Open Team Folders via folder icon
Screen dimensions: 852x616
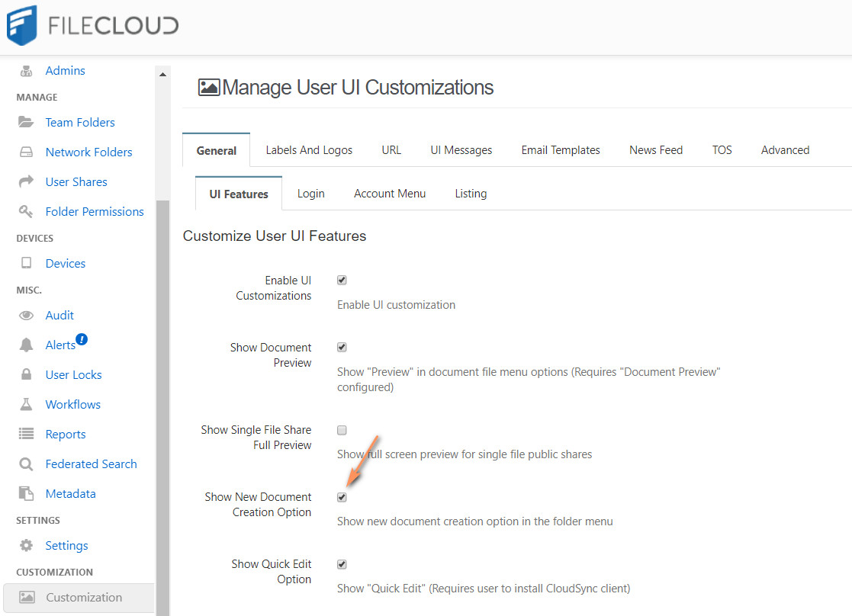26,122
